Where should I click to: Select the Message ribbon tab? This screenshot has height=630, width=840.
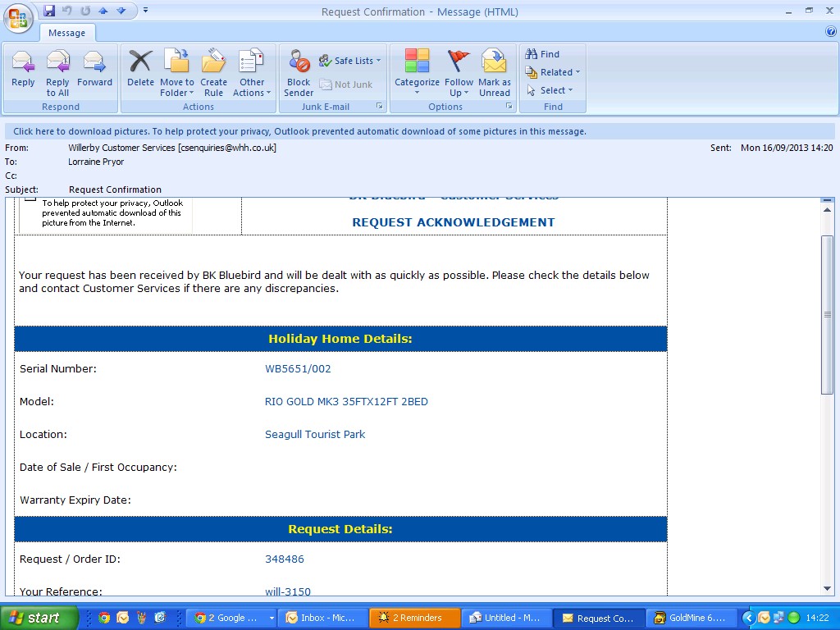pyautogui.click(x=67, y=33)
